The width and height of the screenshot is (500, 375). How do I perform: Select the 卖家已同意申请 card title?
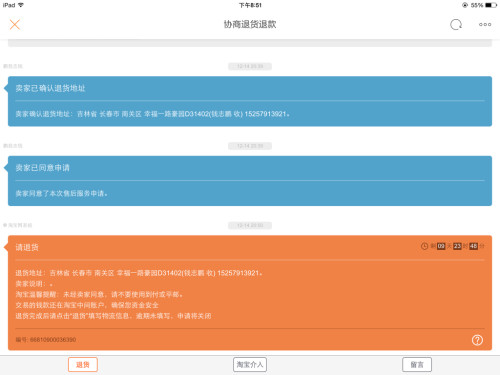pyautogui.click(x=42, y=168)
